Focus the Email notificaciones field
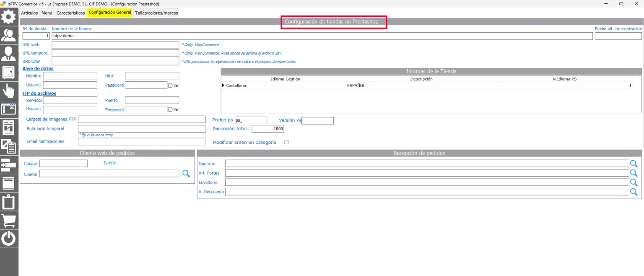This screenshot has width=644, height=276. click(142, 141)
